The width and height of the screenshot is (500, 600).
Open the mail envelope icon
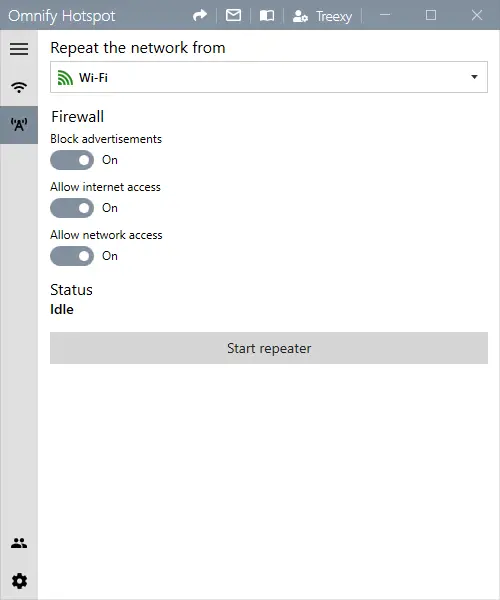[233, 15]
